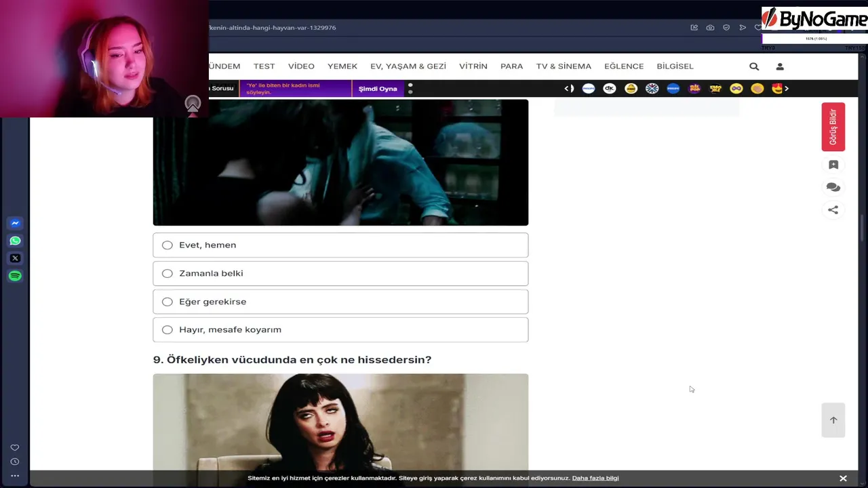Click the edit page icon in address bar
Viewport: 868px width, 488px height.
(694, 28)
